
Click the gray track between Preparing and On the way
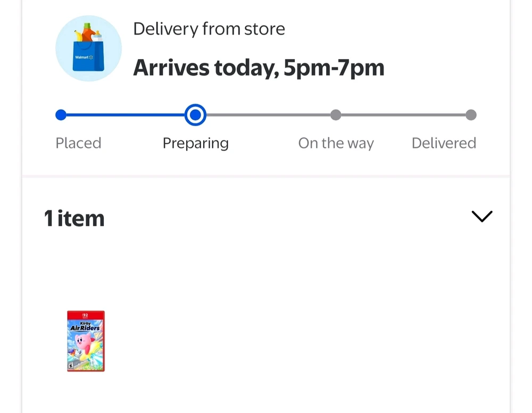[x=266, y=115]
